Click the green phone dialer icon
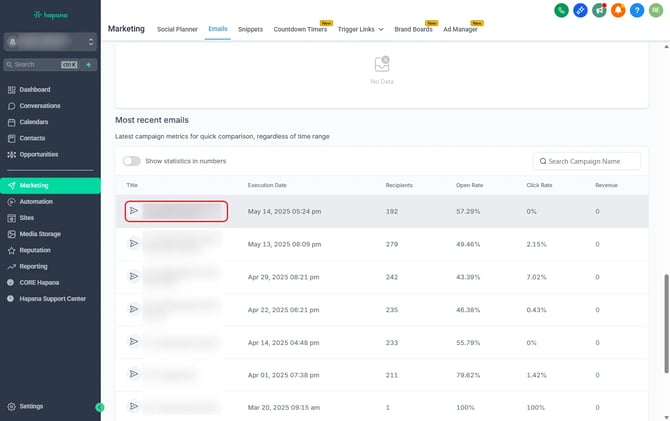The image size is (670, 421). point(562,10)
